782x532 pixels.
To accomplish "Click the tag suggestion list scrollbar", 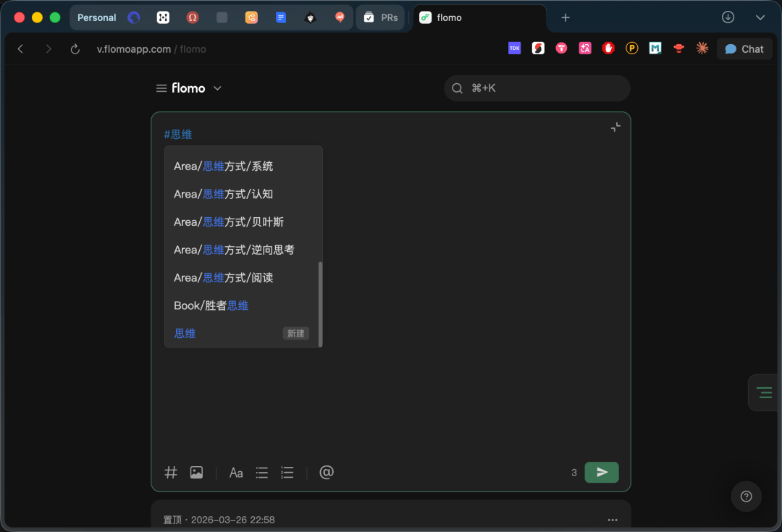I will (x=320, y=304).
